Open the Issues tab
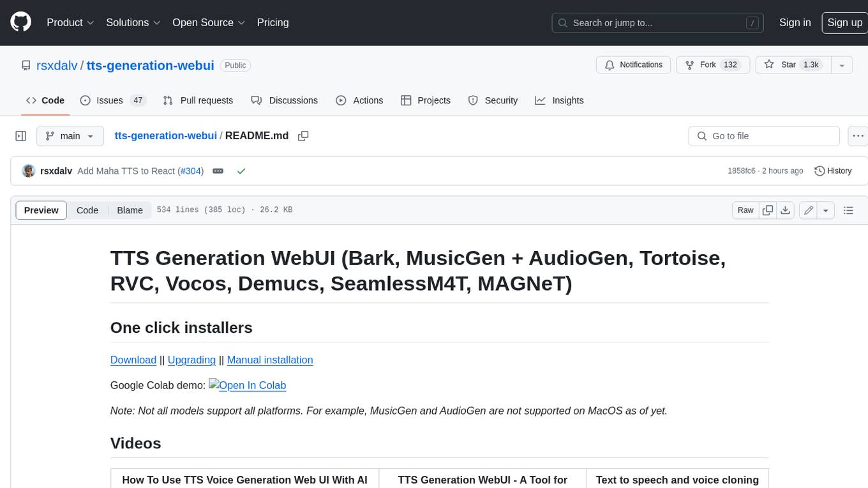 click(113, 100)
